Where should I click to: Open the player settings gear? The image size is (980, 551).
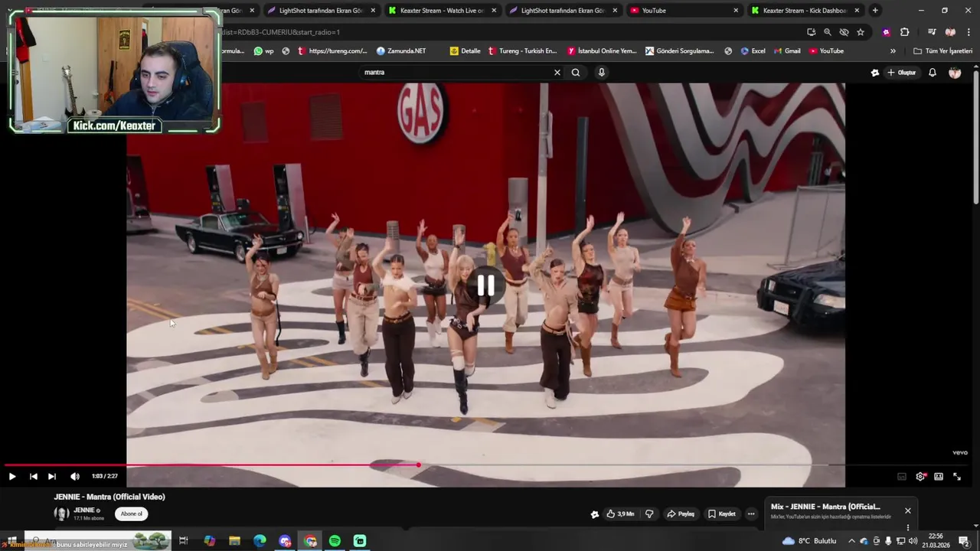(920, 476)
